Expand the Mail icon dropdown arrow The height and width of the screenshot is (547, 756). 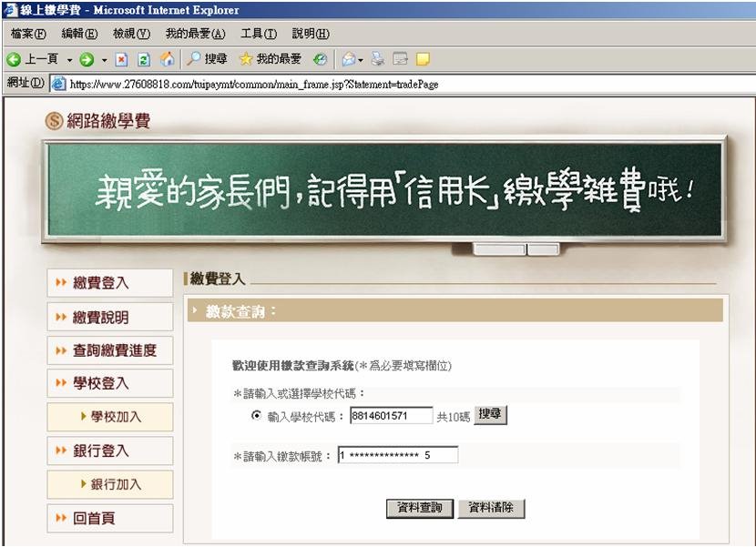click(361, 59)
